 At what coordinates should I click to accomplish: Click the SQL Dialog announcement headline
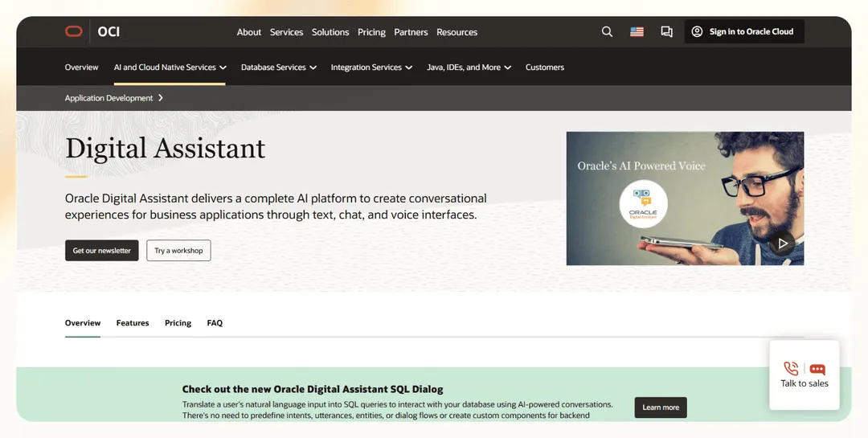(313, 389)
